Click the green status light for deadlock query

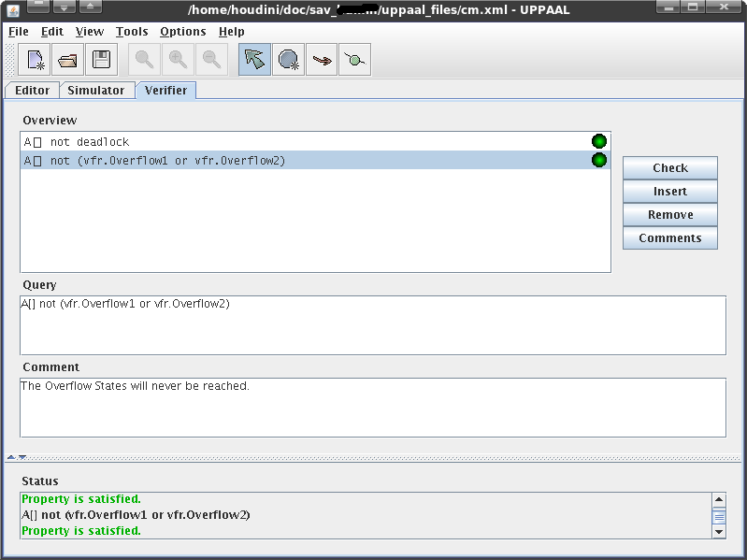click(x=599, y=141)
